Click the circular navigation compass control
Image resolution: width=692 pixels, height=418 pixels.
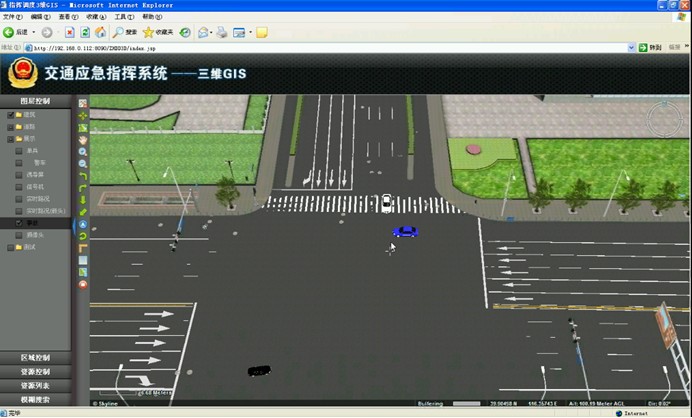pos(665,119)
